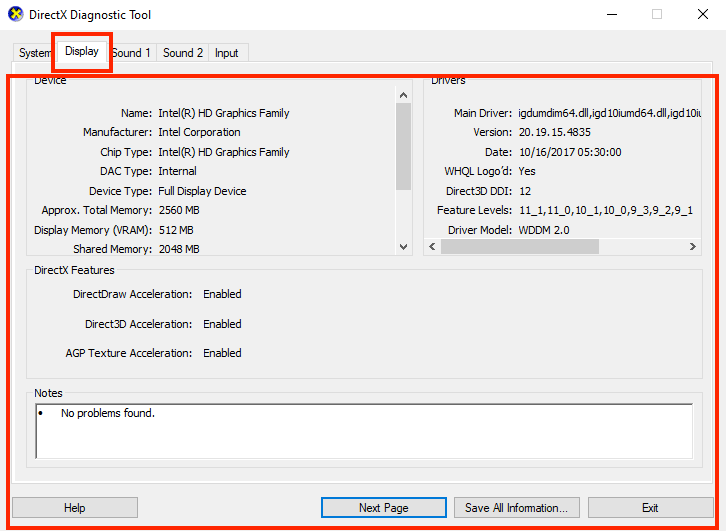Click the Help button
The width and height of the screenshot is (726, 531).
click(75, 508)
